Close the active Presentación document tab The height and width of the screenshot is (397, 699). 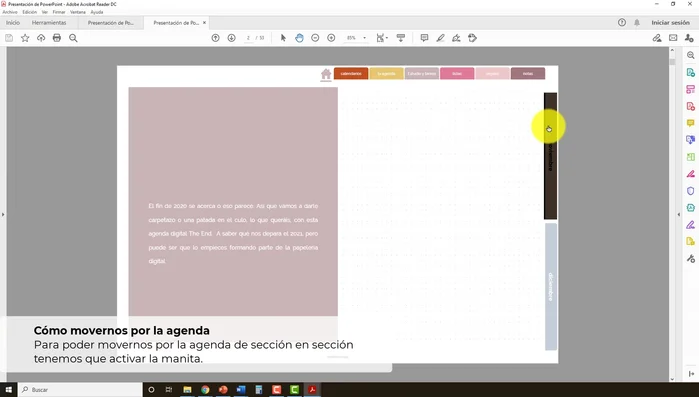(204, 23)
